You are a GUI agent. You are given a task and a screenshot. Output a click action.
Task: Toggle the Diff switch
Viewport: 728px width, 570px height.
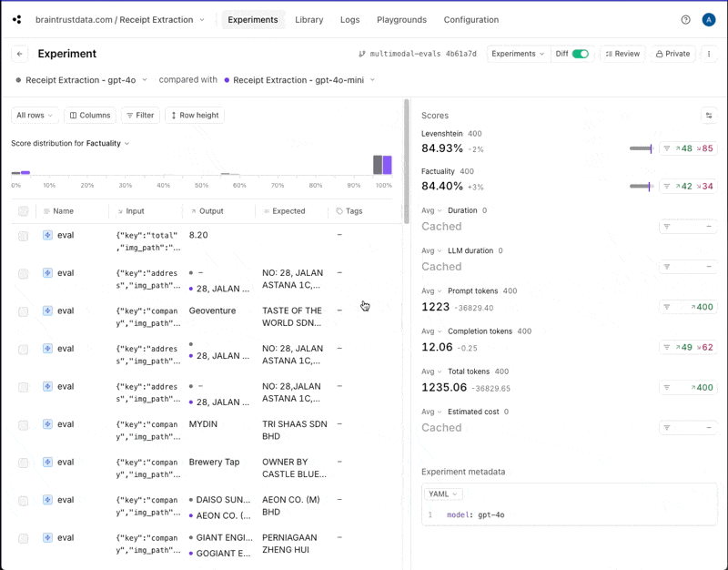click(x=580, y=54)
